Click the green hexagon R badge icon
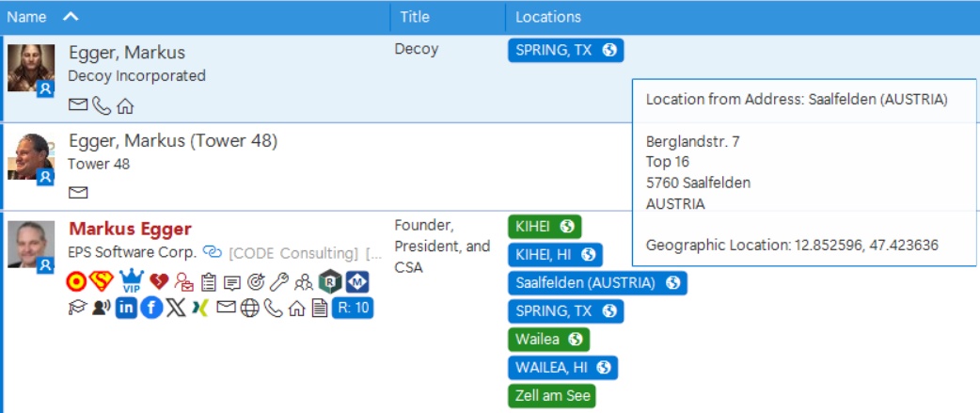This screenshot has height=413, width=980. 329,282
